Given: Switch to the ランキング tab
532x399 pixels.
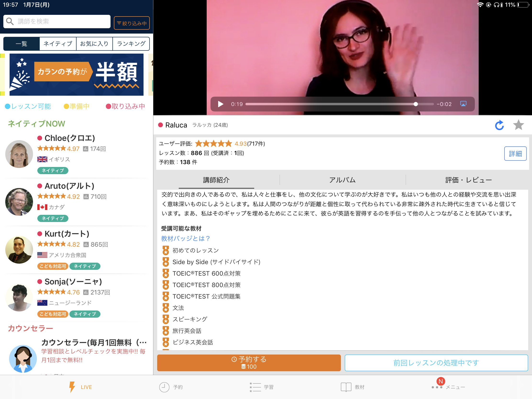Looking at the screenshot, I should [131, 44].
